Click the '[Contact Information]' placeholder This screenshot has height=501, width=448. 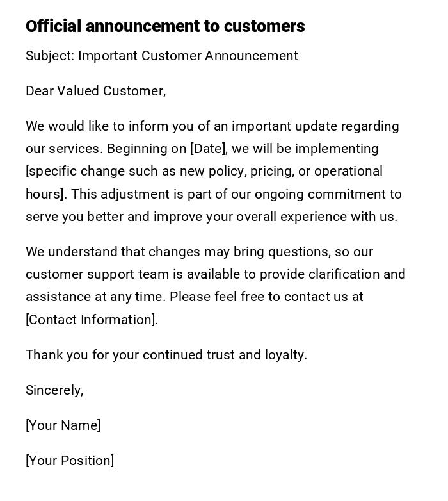(91, 320)
